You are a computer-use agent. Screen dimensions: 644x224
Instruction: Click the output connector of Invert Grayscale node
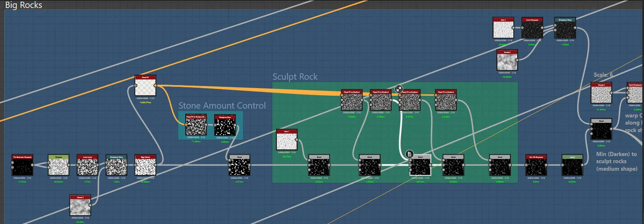(x=543, y=28)
